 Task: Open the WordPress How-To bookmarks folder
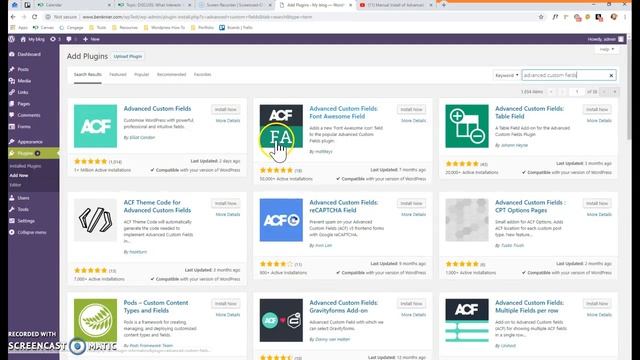164,28
